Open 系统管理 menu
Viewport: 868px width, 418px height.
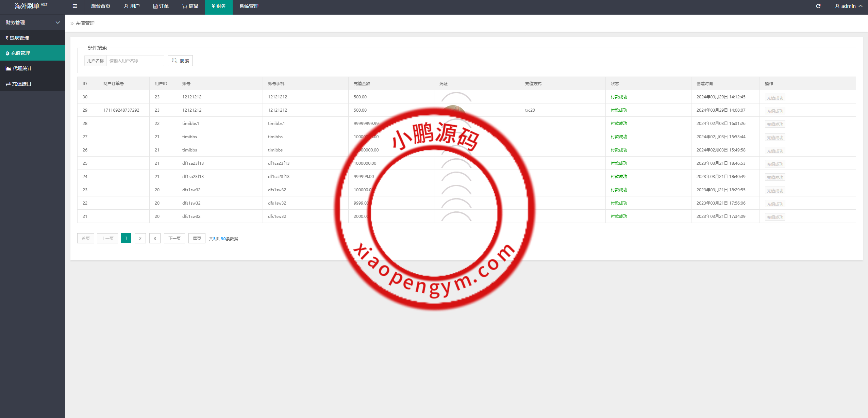pyautogui.click(x=249, y=6)
